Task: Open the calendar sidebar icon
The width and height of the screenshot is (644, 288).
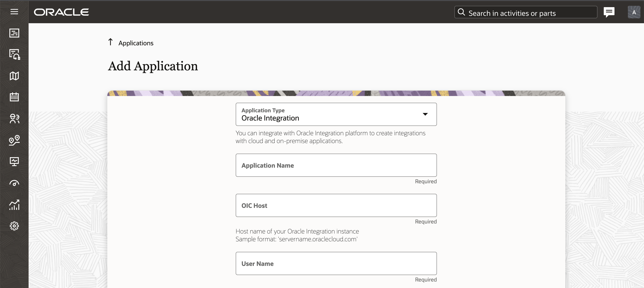Action: (x=14, y=97)
